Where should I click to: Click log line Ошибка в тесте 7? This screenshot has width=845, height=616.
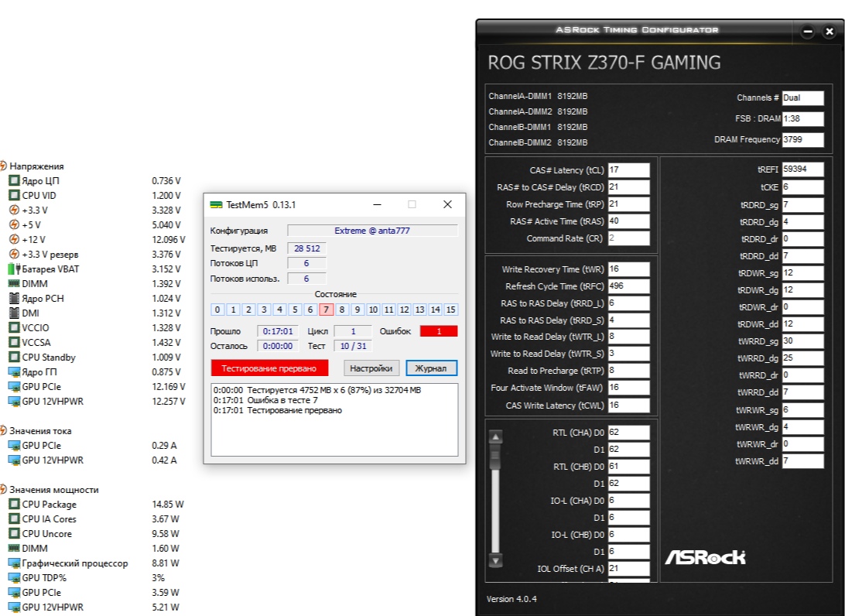(x=265, y=400)
